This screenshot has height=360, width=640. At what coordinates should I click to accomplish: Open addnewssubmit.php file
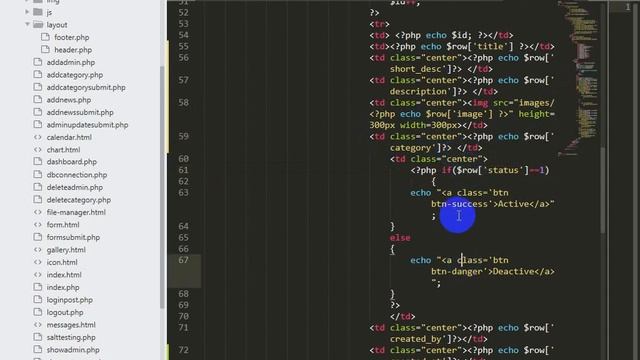[x=80, y=112]
